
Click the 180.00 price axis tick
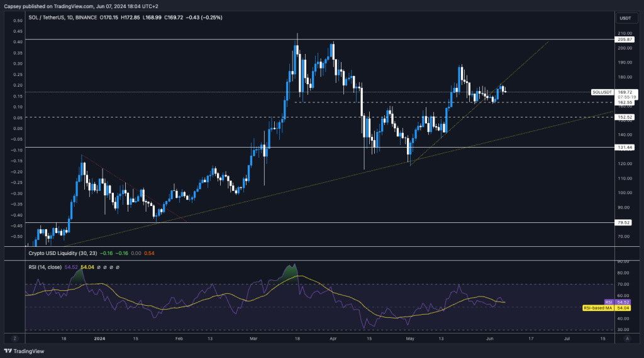point(625,77)
